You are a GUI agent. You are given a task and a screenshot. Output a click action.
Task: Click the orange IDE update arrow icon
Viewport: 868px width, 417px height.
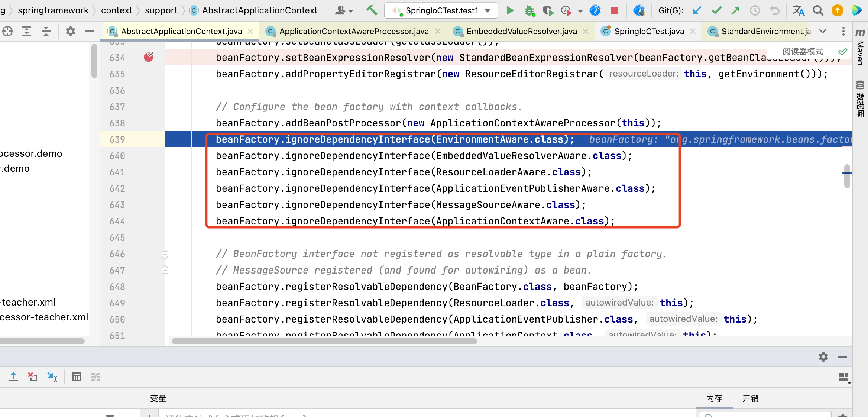click(x=837, y=10)
